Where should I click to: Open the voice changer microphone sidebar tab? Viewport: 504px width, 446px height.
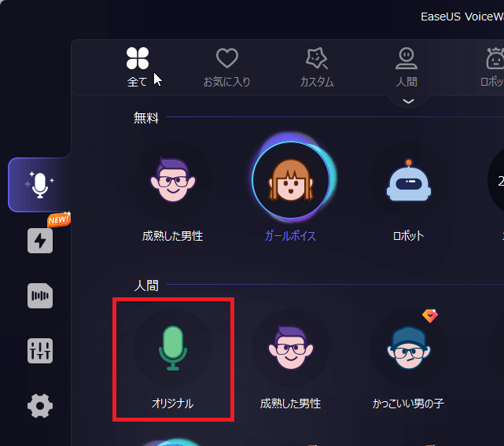39,185
